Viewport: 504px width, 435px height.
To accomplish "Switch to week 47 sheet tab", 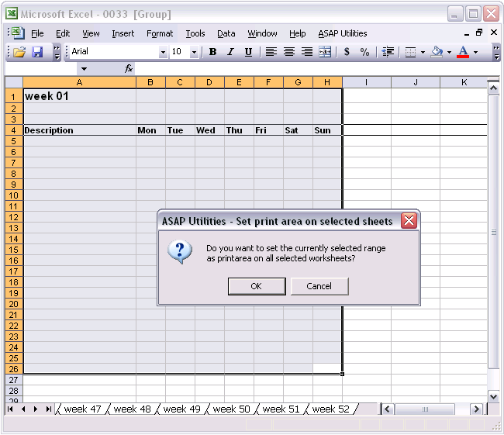I will (82, 409).
